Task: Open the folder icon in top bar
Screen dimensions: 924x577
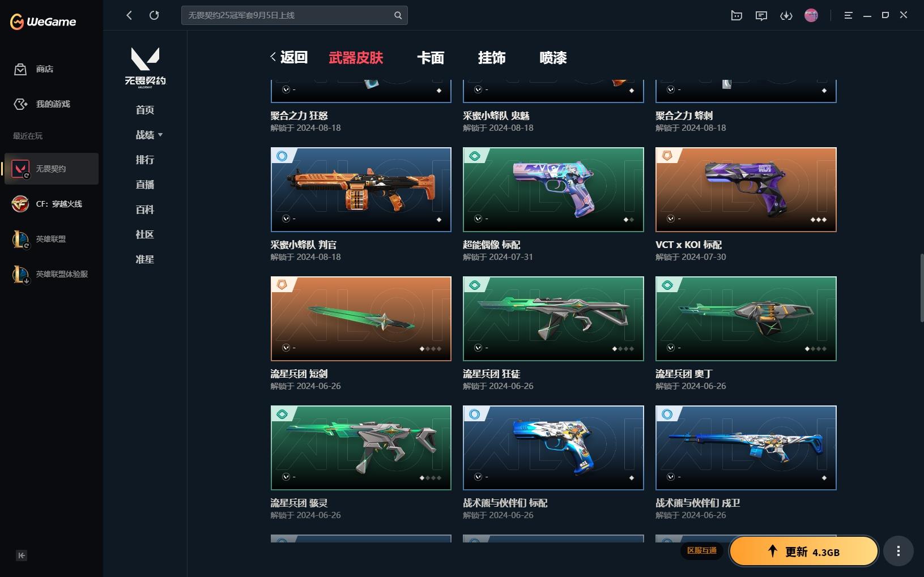Action: tap(736, 15)
